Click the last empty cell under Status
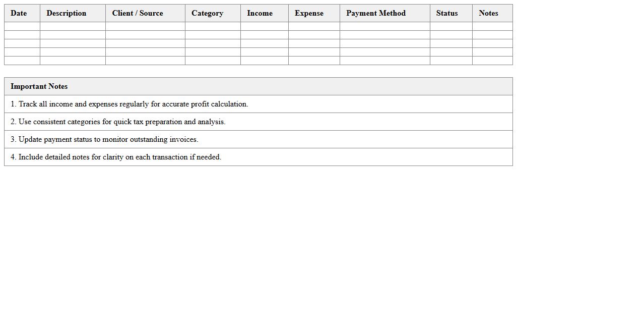 (x=451, y=61)
